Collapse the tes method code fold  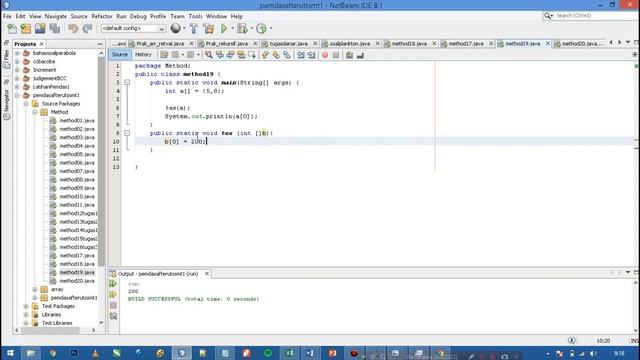click(127, 133)
